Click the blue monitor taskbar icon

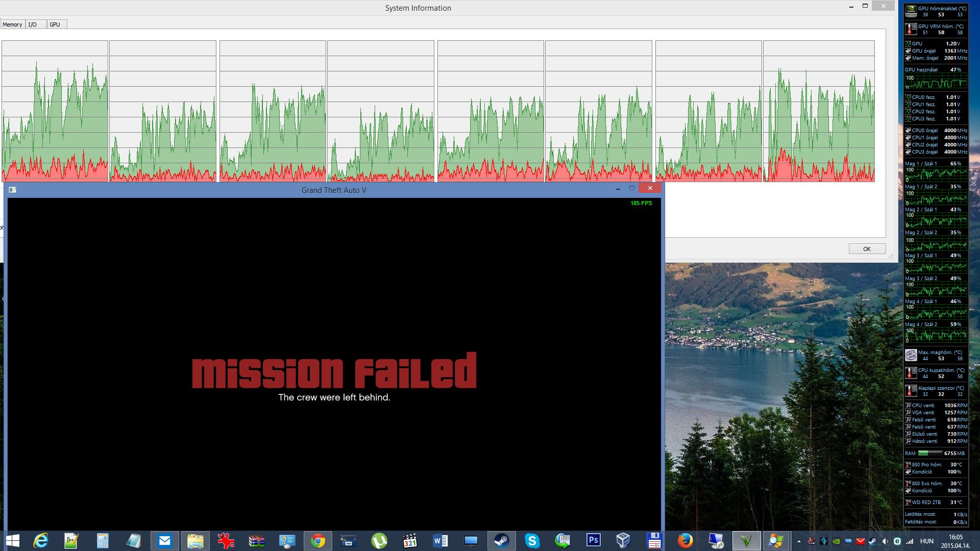[x=471, y=541]
